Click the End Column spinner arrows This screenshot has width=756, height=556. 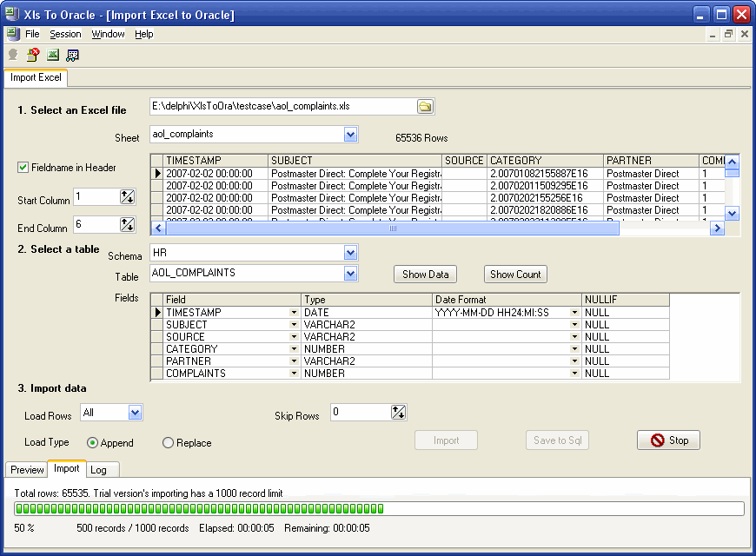pyautogui.click(x=128, y=225)
